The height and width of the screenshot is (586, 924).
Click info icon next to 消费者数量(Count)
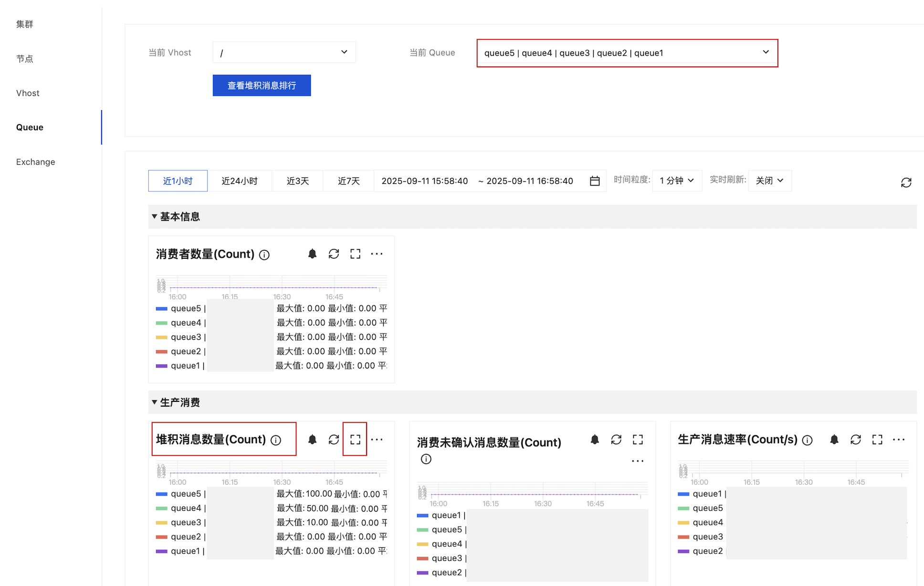click(264, 255)
